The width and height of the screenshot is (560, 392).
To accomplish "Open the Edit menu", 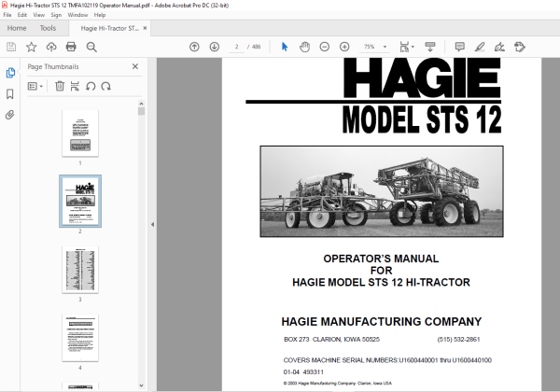I will [22, 15].
